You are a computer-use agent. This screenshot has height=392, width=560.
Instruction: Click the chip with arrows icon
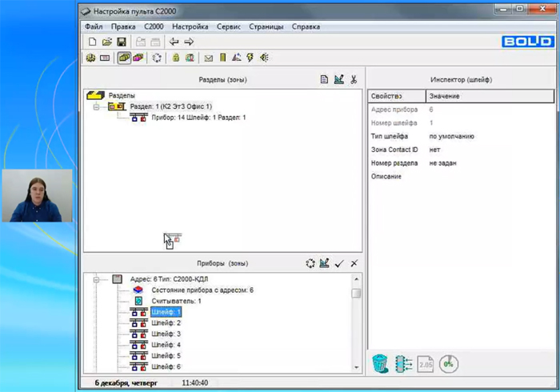coord(402,362)
